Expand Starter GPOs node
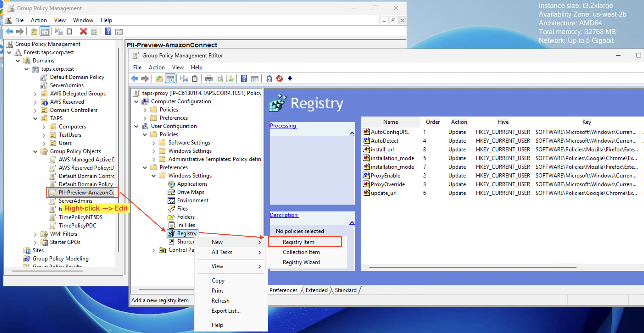Image resolution: width=644 pixels, height=333 pixels. (x=35, y=243)
